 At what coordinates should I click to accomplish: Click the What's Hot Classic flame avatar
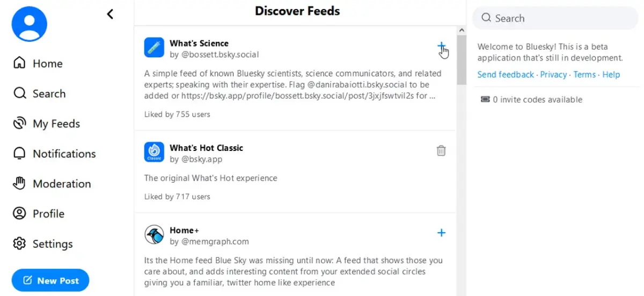pos(154,152)
